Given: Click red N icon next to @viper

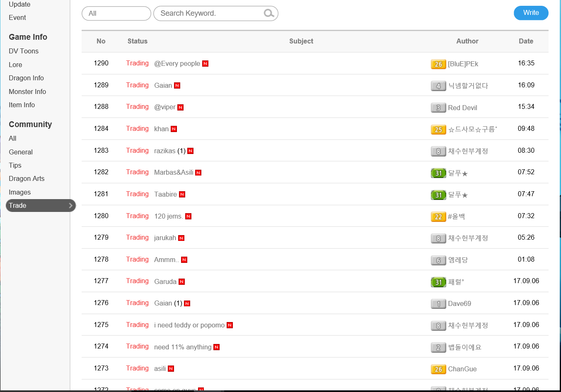Looking at the screenshot, I should (181, 108).
